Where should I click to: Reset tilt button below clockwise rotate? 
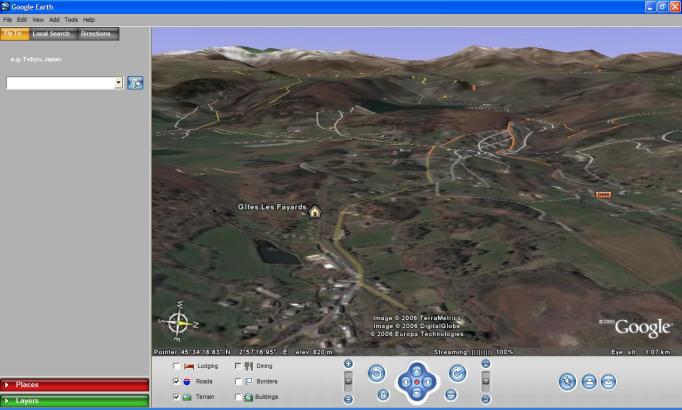tap(451, 395)
